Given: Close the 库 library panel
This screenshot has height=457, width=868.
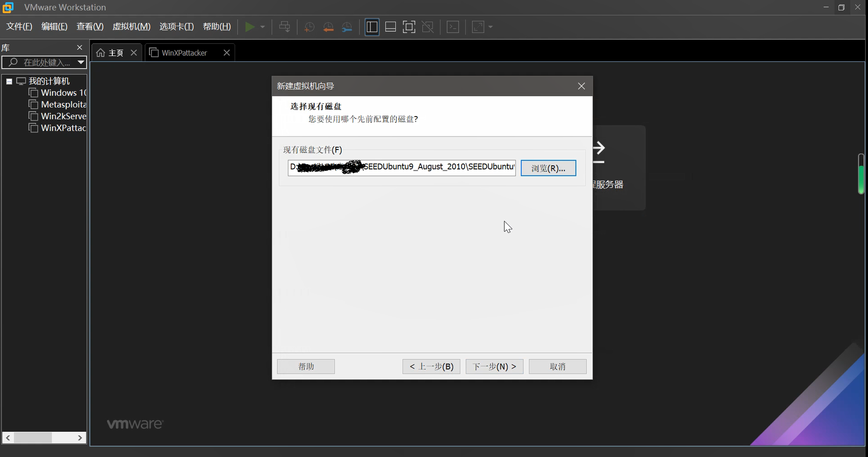Looking at the screenshot, I should (x=79, y=48).
